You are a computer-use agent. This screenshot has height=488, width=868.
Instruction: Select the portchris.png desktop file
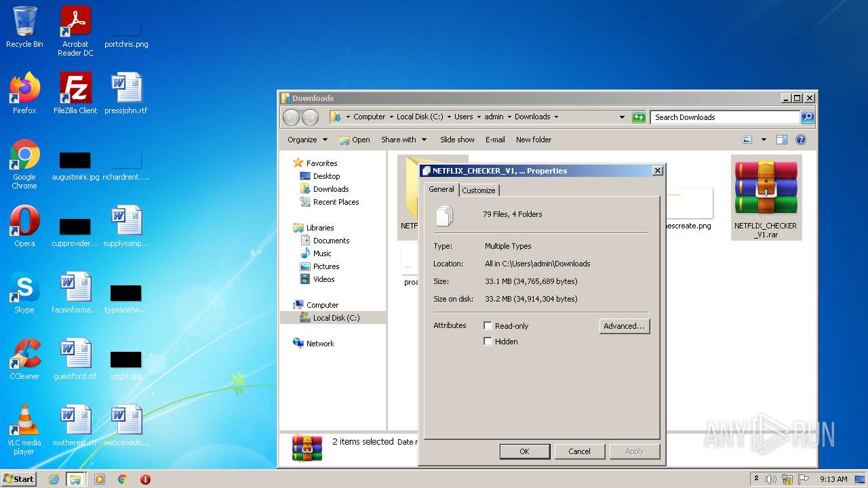[x=126, y=33]
